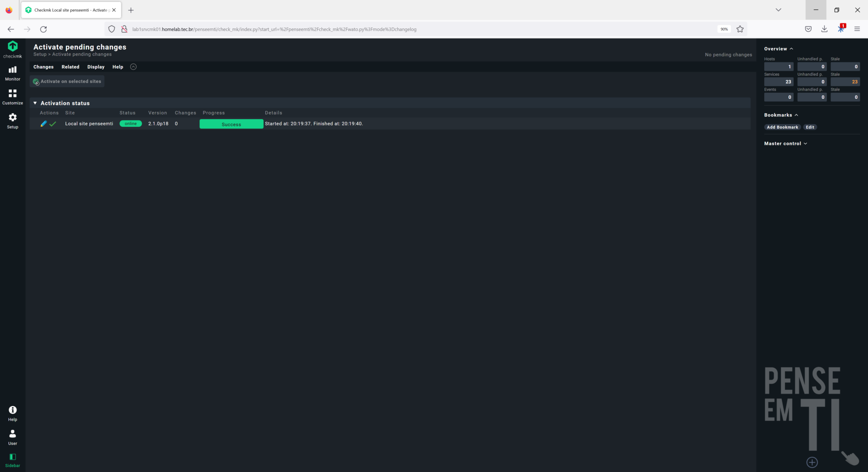Image resolution: width=868 pixels, height=472 pixels.
Task: Collapse the Activation status section triangle
Action: tap(35, 103)
